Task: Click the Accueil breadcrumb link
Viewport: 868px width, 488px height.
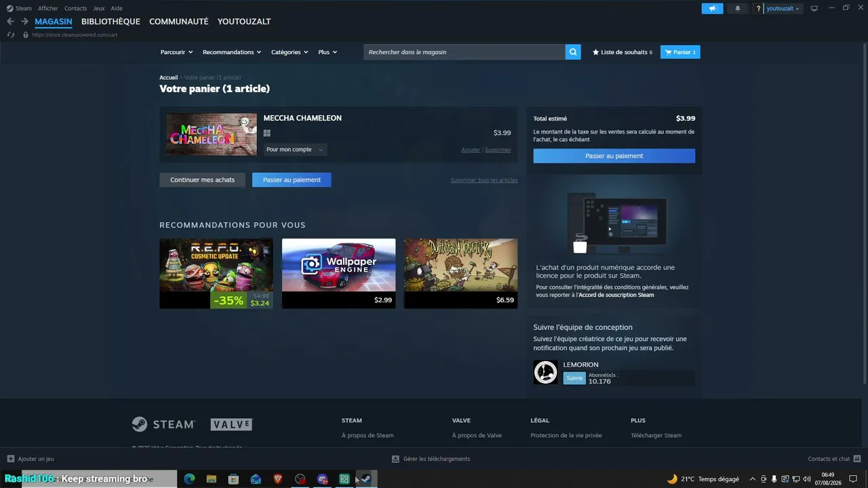Action: pos(169,78)
